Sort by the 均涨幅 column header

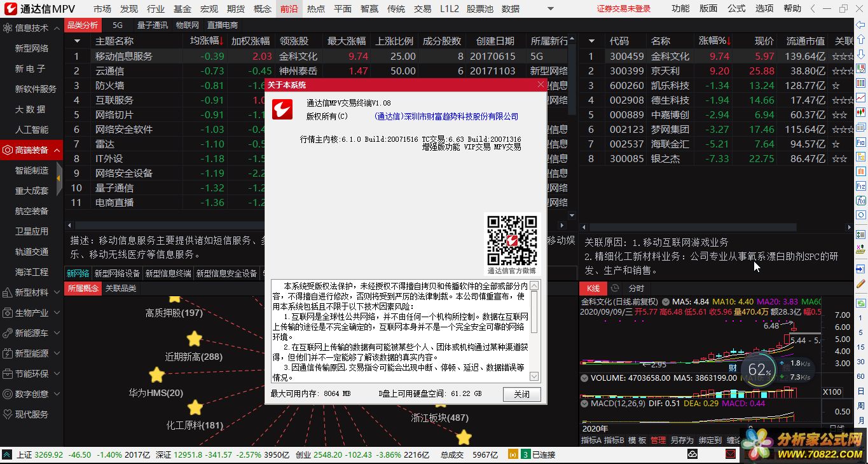pyautogui.click(x=207, y=41)
